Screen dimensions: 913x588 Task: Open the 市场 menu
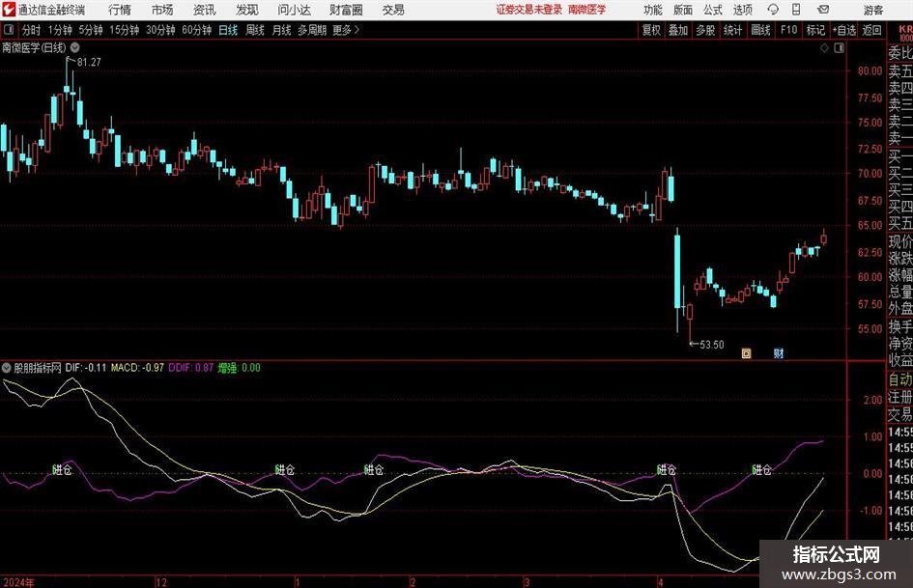[162, 10]
